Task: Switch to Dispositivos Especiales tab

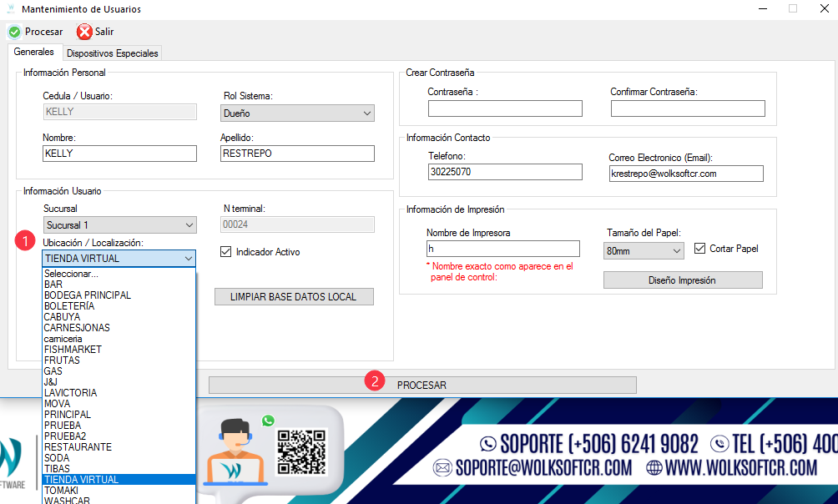Action: coord(112,53)
